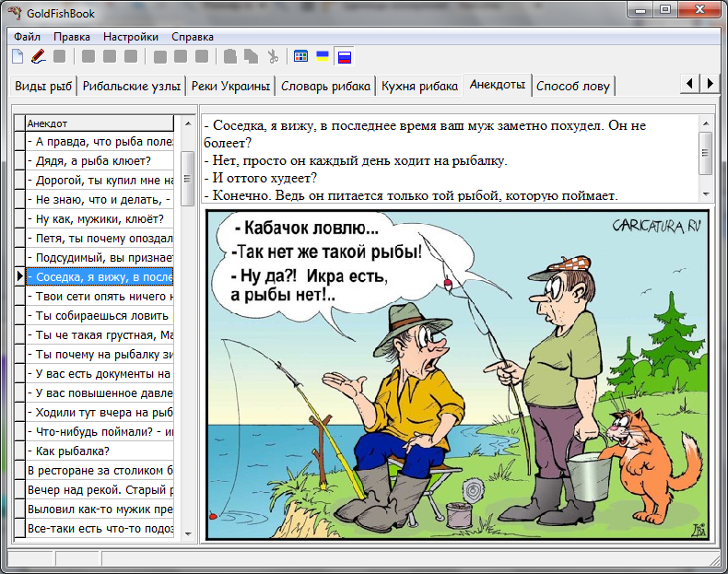Viewport: 728px width, 574px height.
Task: Select row "- Как рыбалка?"
Action: (x=100, y=451)
